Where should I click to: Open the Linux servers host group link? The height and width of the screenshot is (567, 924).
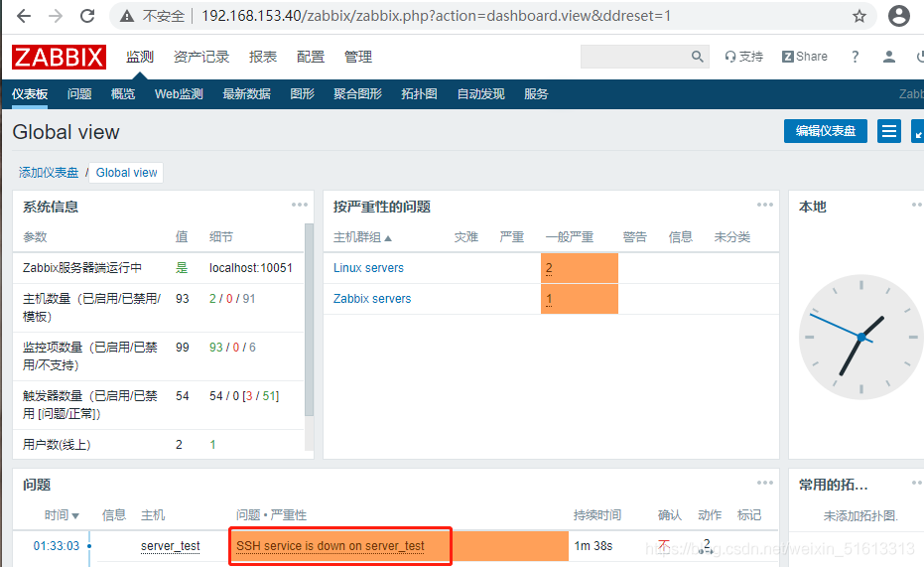(368, 268)
